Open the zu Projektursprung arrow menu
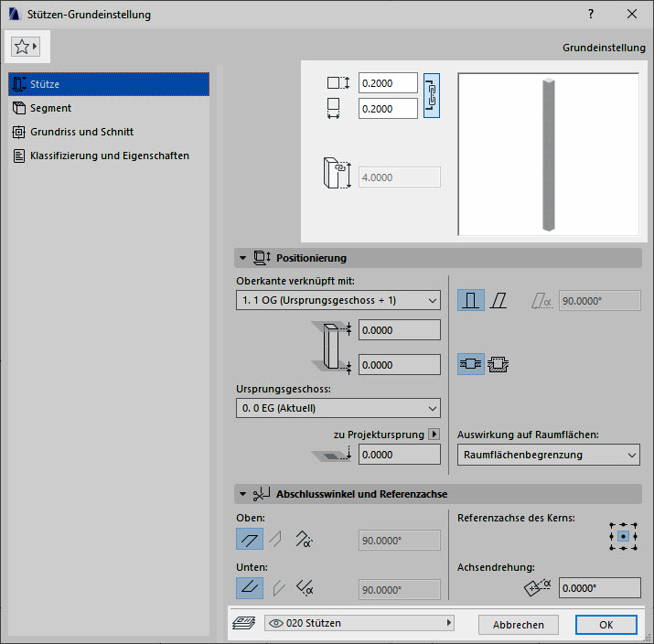This screenshot has width=654, height=644. [x=434, y=435]
